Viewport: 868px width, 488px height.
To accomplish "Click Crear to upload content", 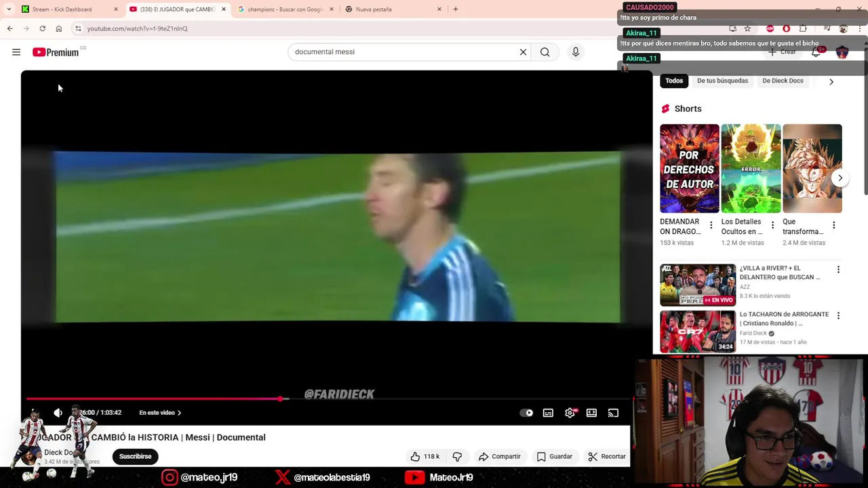I will 783,52.
